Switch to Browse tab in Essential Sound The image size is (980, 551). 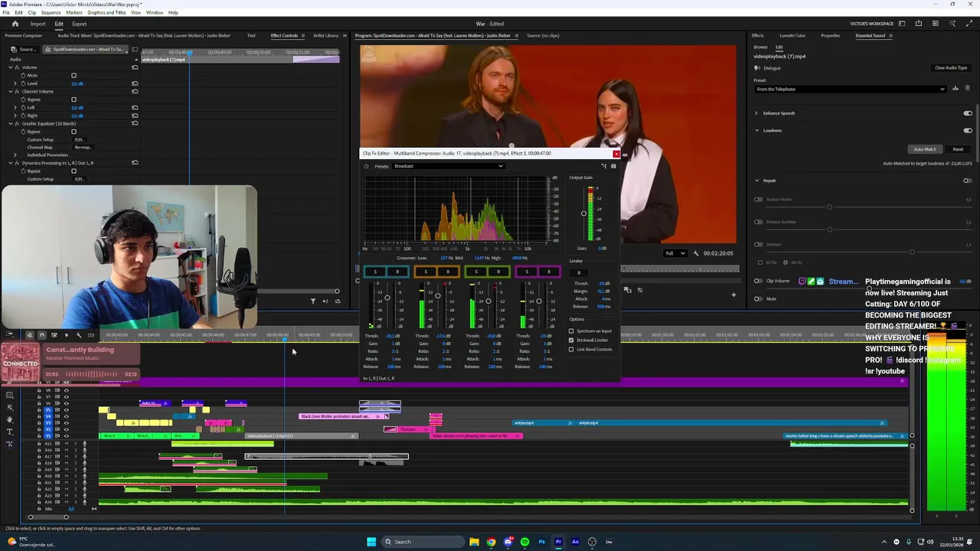(760, 47)
